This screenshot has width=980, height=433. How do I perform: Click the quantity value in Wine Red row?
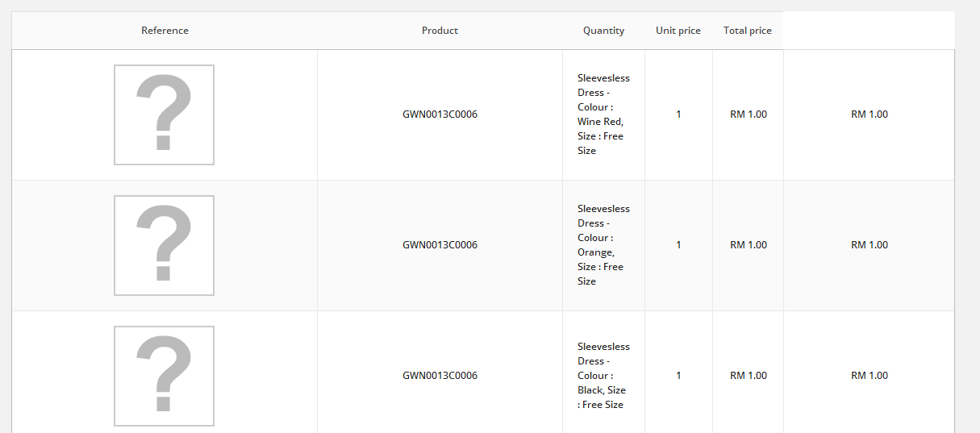coord(678,114)
